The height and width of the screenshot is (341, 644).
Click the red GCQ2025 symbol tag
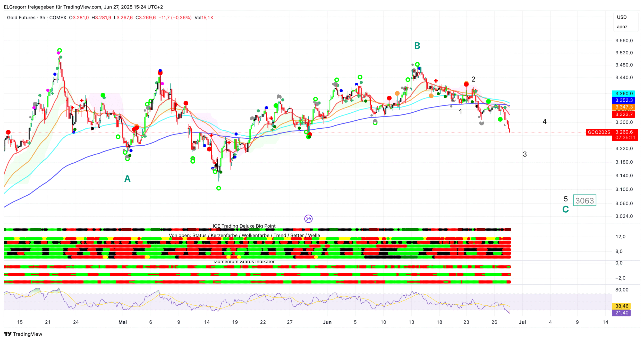click(599, 132)
